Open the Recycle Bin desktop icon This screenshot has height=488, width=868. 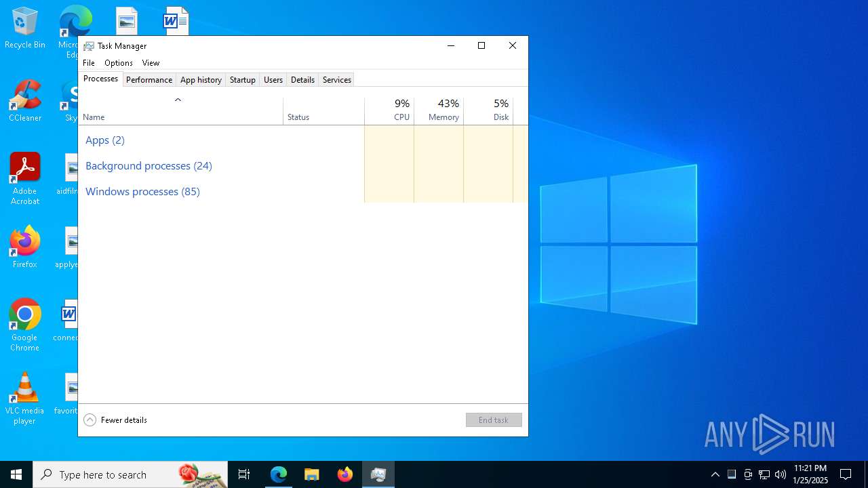click(x=25, y=28)
